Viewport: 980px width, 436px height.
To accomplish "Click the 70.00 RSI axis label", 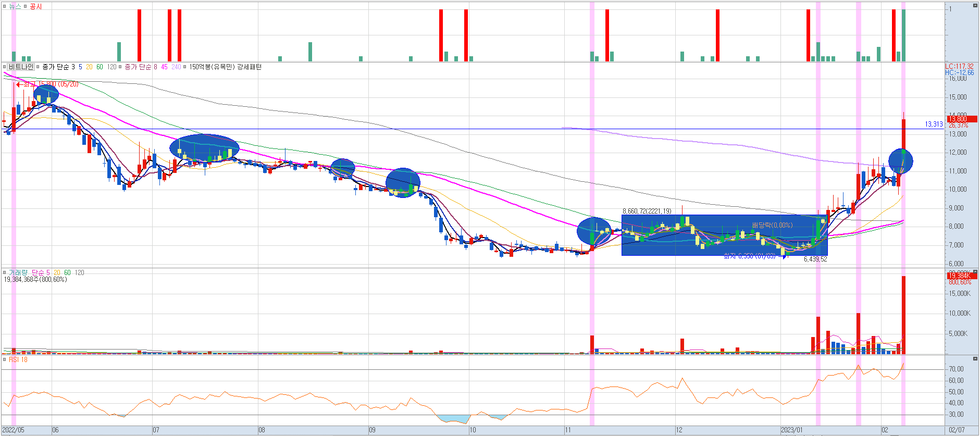I will 956,369.
